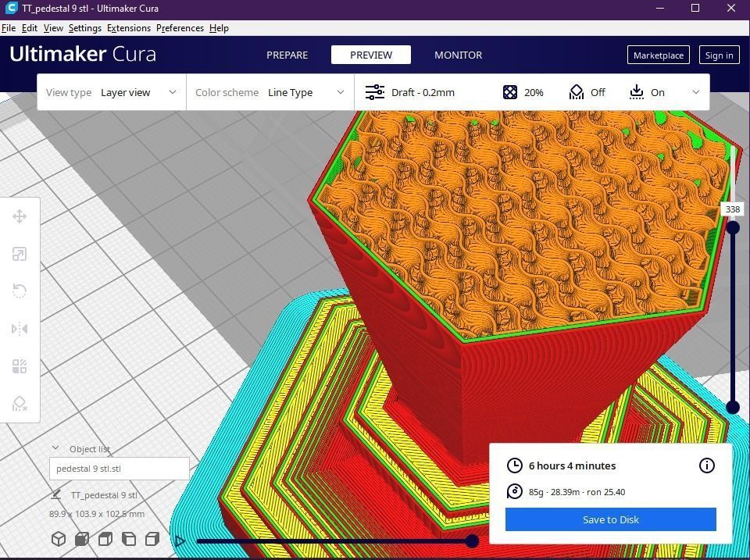Click Save to Disk

[610, 519]
